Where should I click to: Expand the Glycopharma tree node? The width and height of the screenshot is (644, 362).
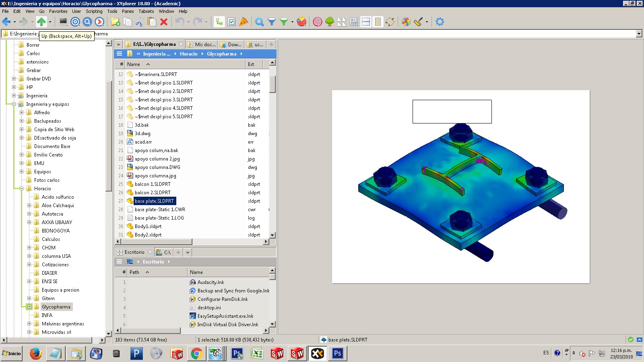29,307
